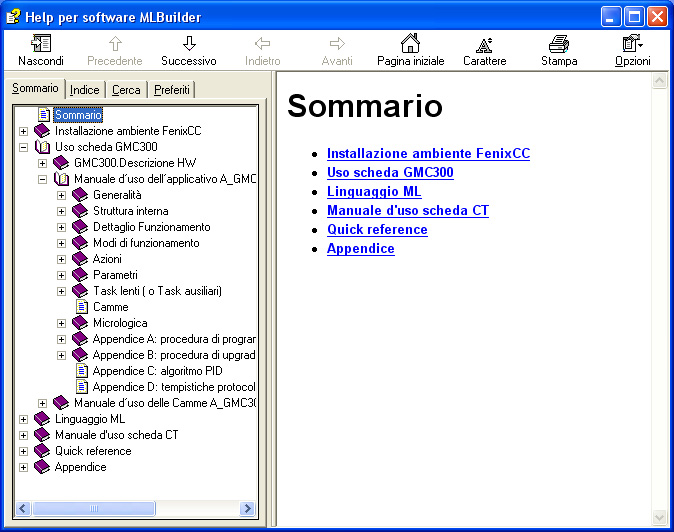Click tree scrollbar left arrow
This screenshot has height=532, width=674.
[23, 509]
